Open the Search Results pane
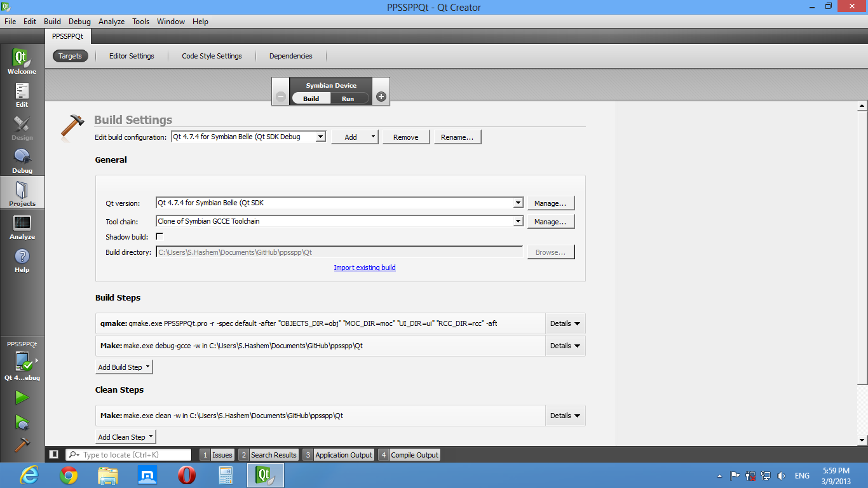Image resolution: width=868 pixels, height=488 pixels. pos(268,455)
